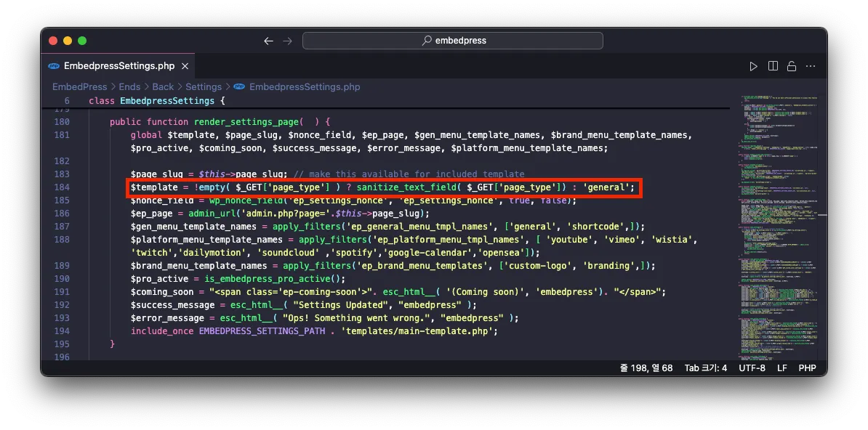868x430 pixels.
Task: Open EmbedpressSettings.php in the breadcrumb
Action: (x=305, y=87)
